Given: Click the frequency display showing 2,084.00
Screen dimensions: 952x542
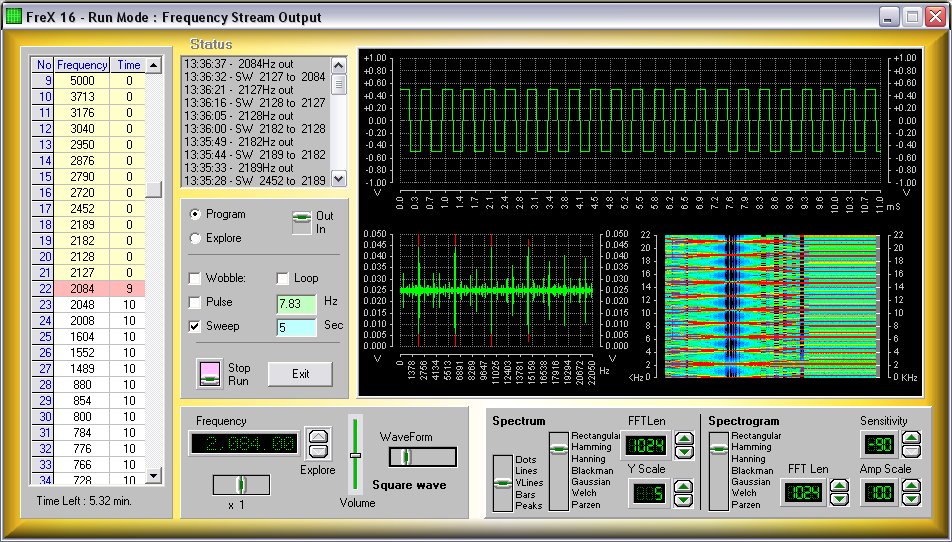Looking at the screenshot, I should (245, 444).
